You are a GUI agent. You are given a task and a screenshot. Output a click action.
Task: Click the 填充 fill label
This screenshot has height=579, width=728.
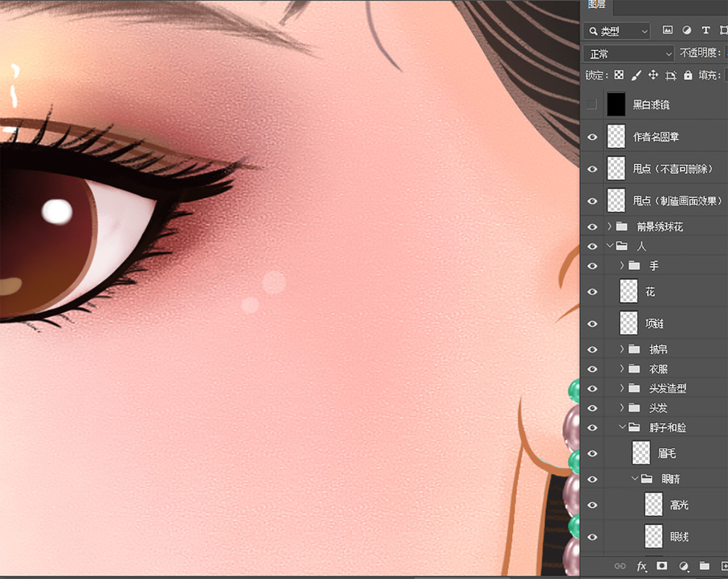[709, 75]
